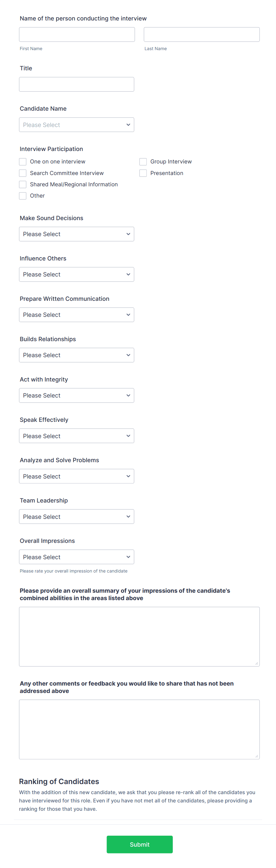Check the One on one interview option
The image size is (276, 868).
coord(23,161)
